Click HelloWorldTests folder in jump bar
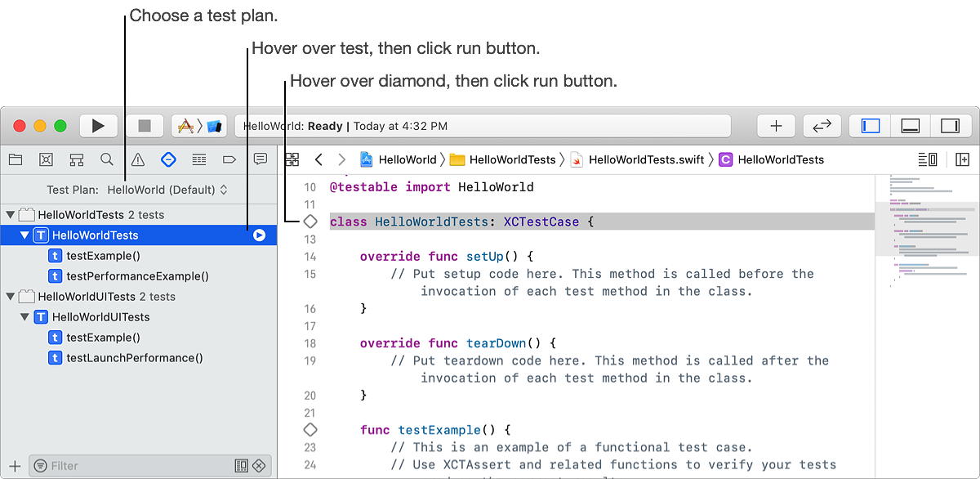The image size is (980, 479). tap(502, 159)
